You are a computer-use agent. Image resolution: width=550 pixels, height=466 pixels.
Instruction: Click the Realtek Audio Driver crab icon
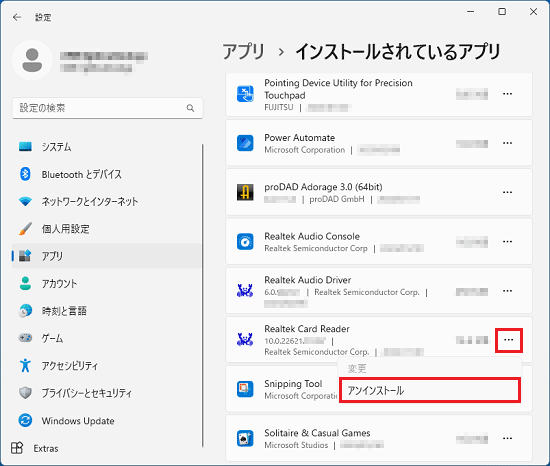tap(245, 291)
